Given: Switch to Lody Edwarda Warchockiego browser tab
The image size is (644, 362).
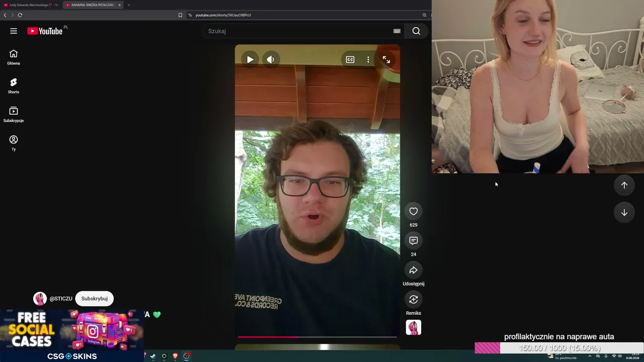Looking at the screenshot, I should tap(31, 5).
